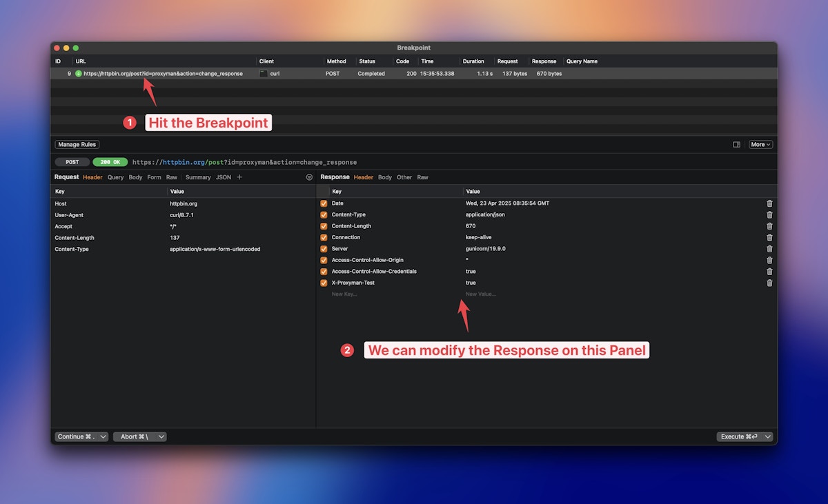Uncheck the Content-Type response header
The height and width of the screenshot is (504, 828).
coord(323,214)
